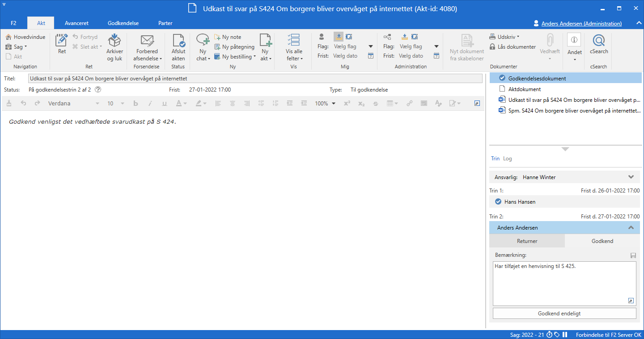This screenshot has height=339, width=644.
Task: Select the Godkendelsesdokument item
Action: (565, 78)
